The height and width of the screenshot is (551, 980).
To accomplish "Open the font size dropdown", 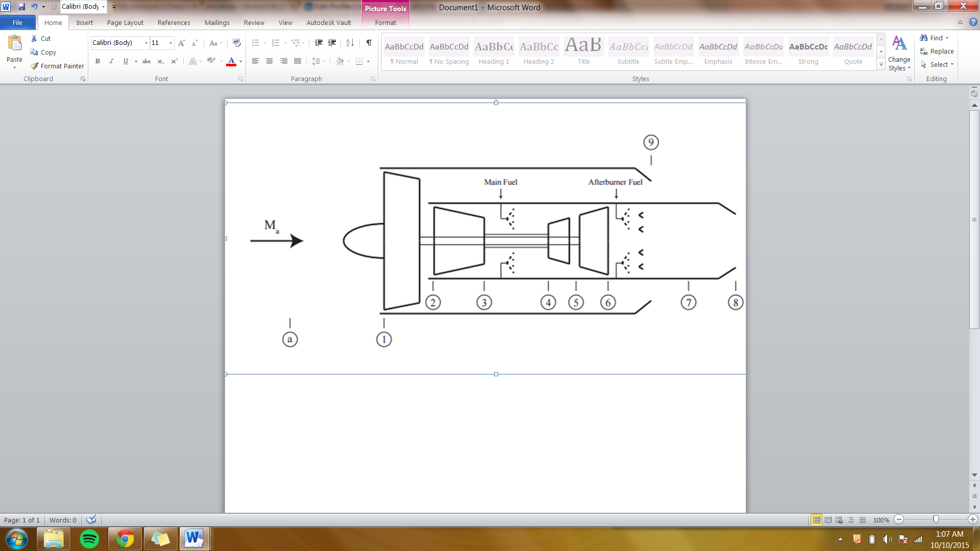I will click(169, 43).
